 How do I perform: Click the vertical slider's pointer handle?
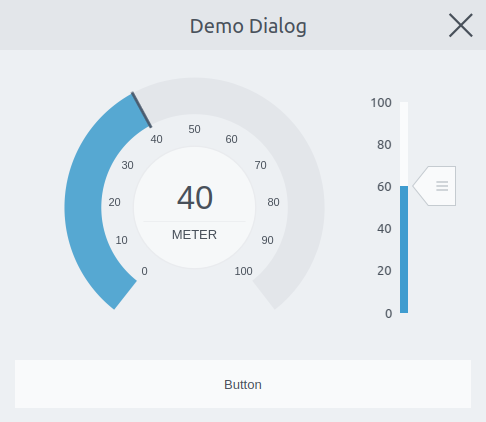coord(434,186)
